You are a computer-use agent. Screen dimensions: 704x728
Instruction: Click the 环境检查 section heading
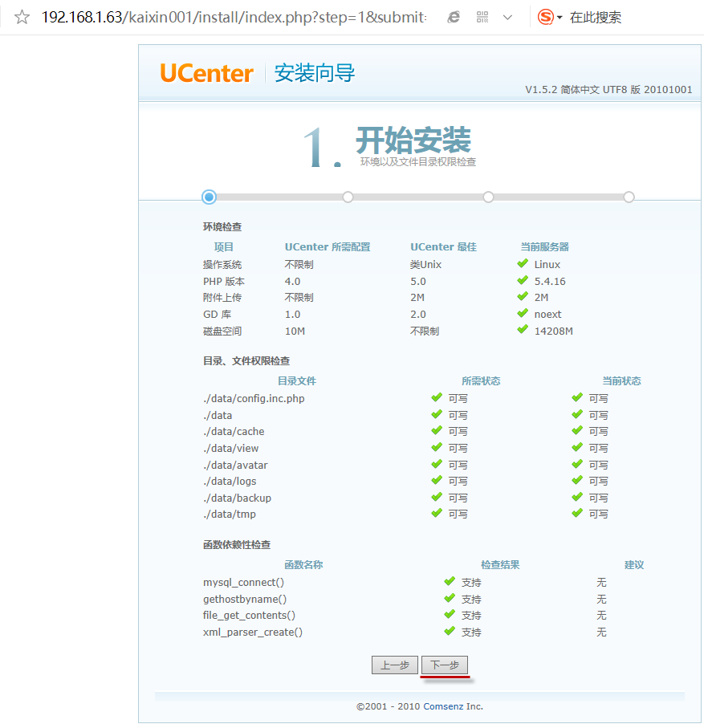[x=222, y=227]
